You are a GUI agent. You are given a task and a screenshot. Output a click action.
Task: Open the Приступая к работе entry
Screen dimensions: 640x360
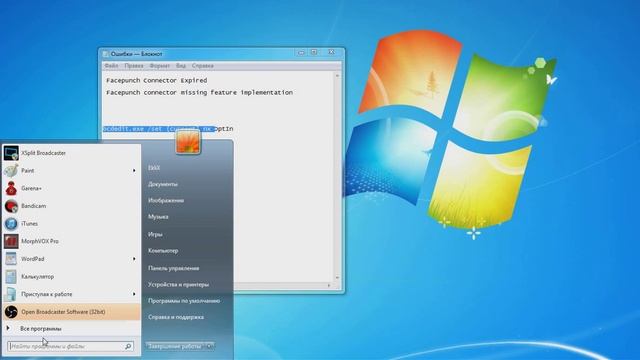[71, 294]
